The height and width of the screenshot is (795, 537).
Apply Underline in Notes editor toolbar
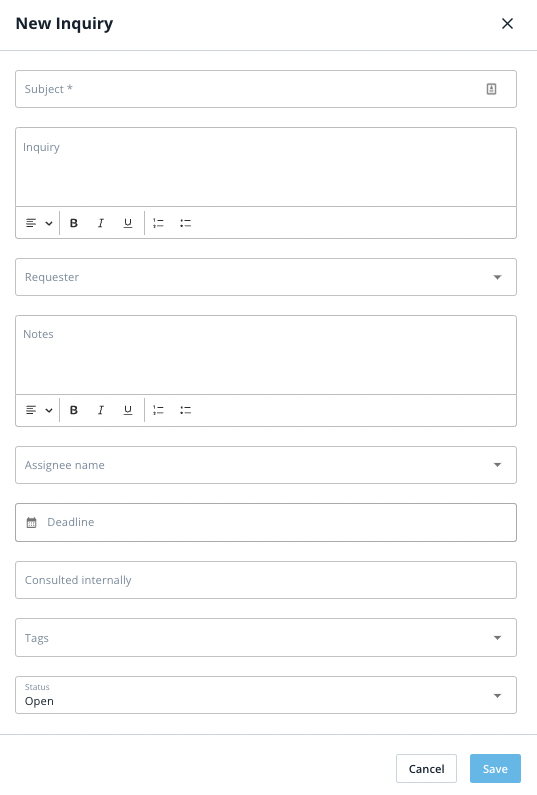click(128, 410)
